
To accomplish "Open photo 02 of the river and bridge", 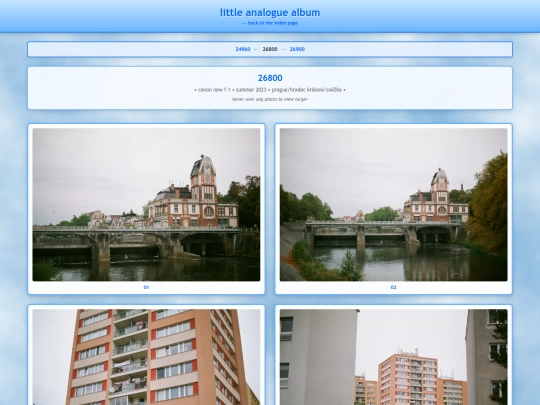I will [x=394, y=205].
